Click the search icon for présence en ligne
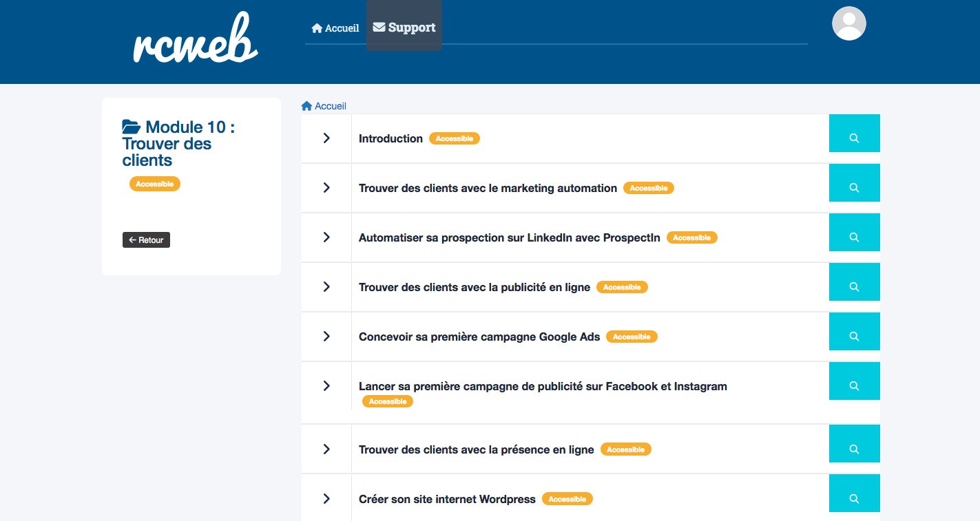Screen dimensions: 980x521 [x=854, y=444]
